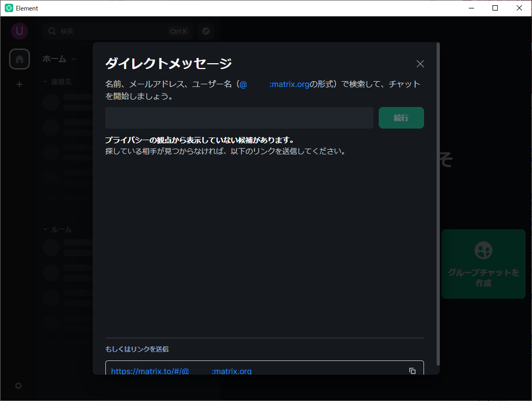Open the user avatar menu
532x401 pixels.
[19, 31]
